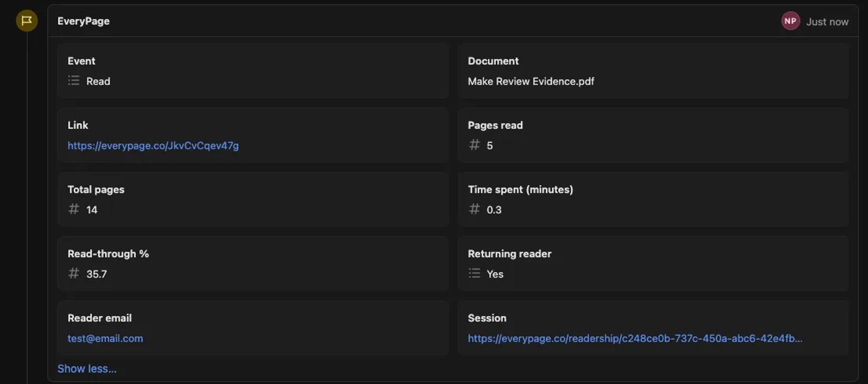Click the Pages read field label
The width and height of the screenshot is (868, 384).
tap(495, 125)
